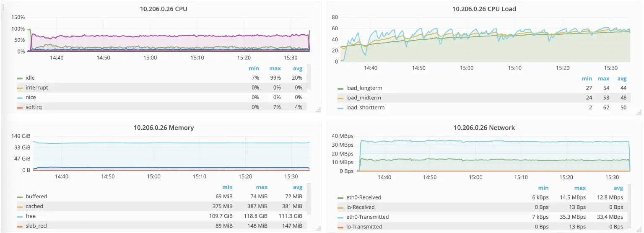Click the orange softirq legend color marker
644x233 pixels.
point(20,107)
